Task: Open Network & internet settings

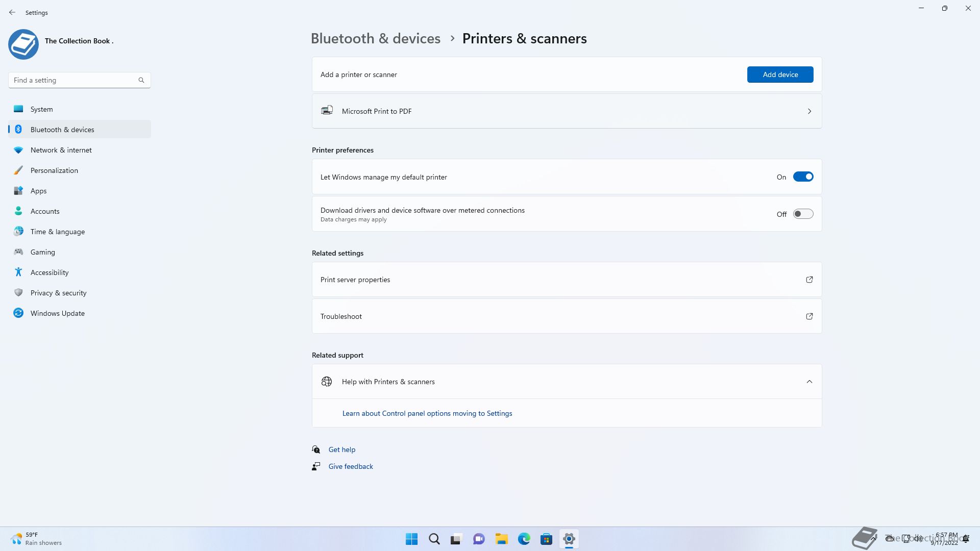Action: pos(80,150)
